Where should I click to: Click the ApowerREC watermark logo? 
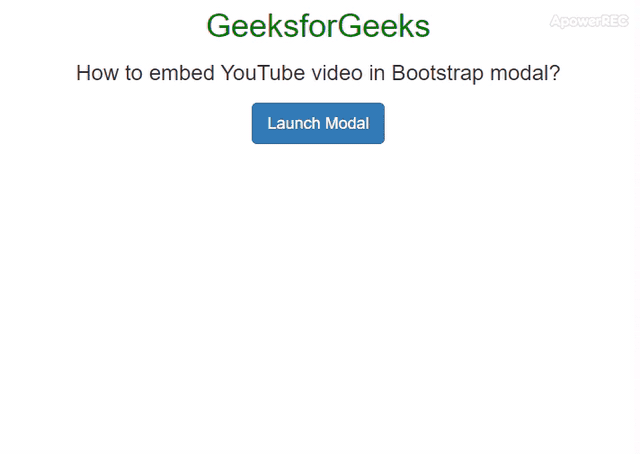pos(589,21)
